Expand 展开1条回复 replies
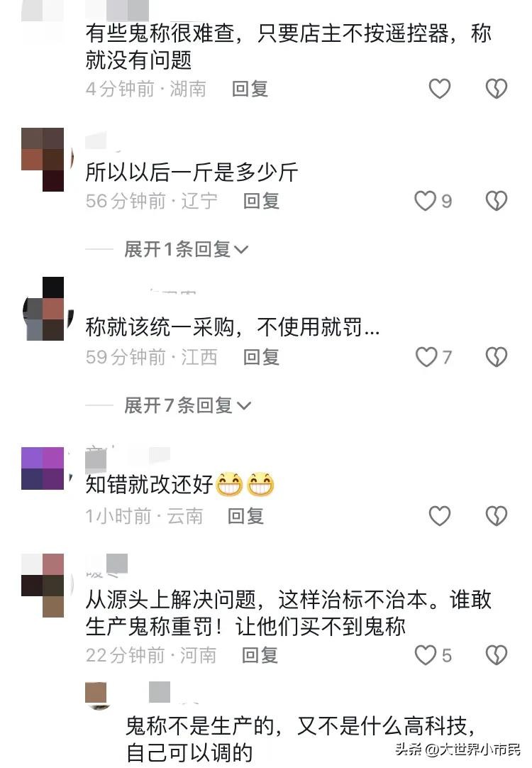The width and height of the screenshot is (532, 768). (x=186, y=249)
